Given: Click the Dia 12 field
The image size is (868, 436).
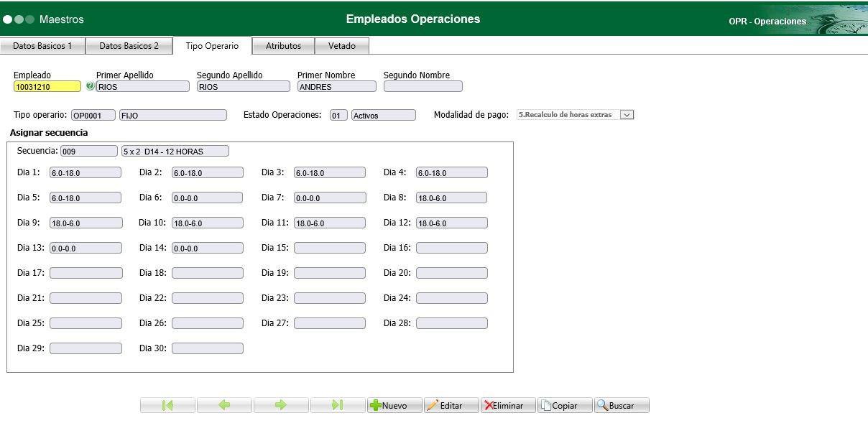Looking at the screenshot, I should (452, 223).
